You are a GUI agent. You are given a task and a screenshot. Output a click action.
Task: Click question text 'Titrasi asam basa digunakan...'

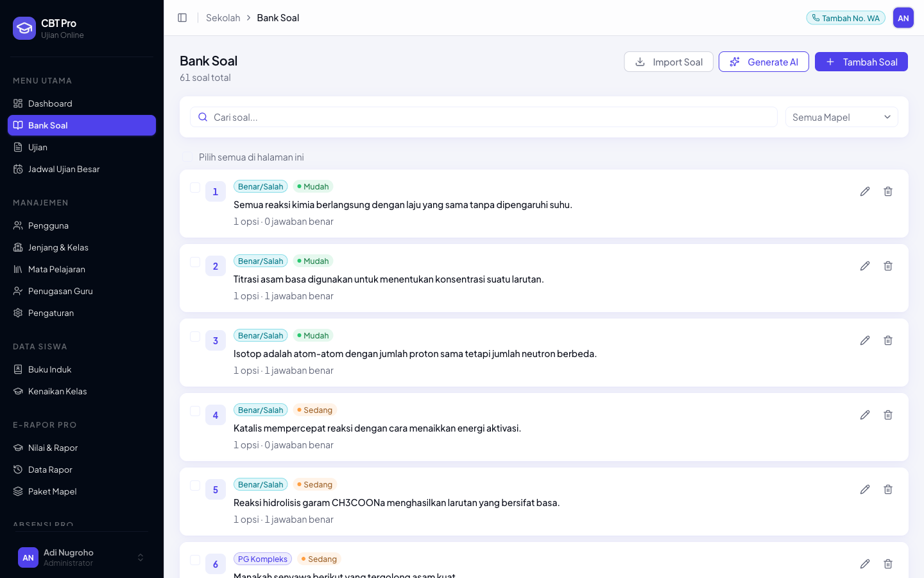[x=389, y=279]
